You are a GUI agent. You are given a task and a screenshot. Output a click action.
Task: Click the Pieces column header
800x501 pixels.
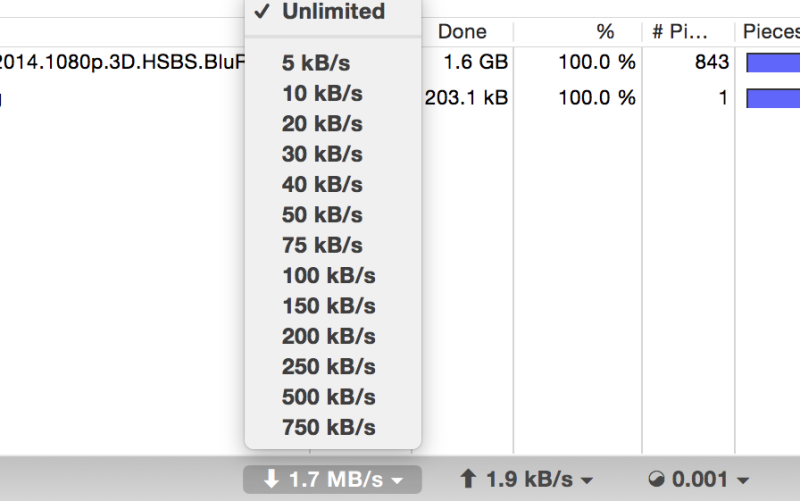coord(770,32)
